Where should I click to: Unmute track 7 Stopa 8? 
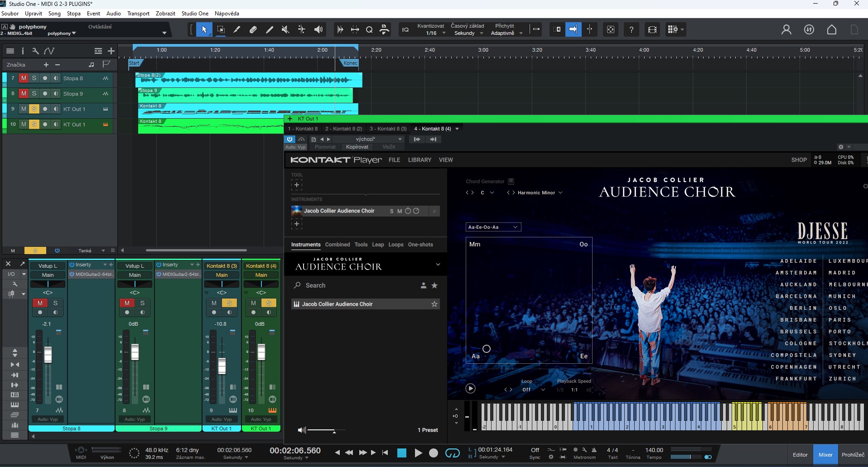click(24, 78)
